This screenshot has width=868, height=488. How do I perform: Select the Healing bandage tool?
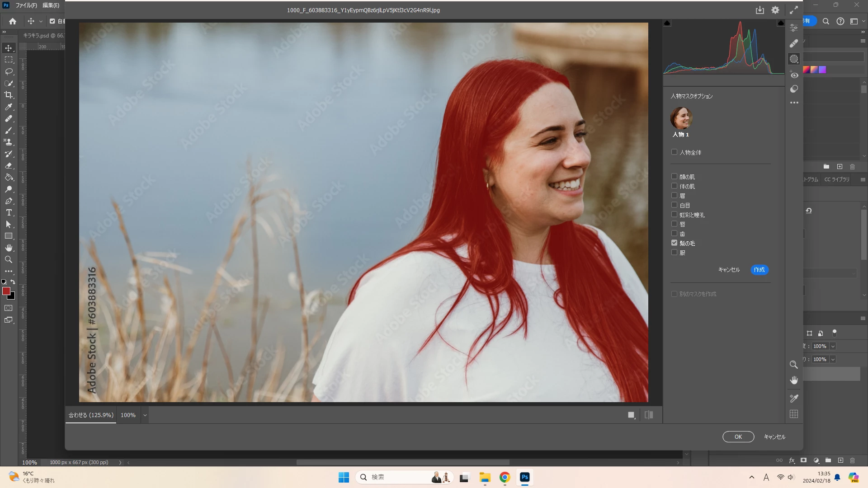click(x=794, y=43)
